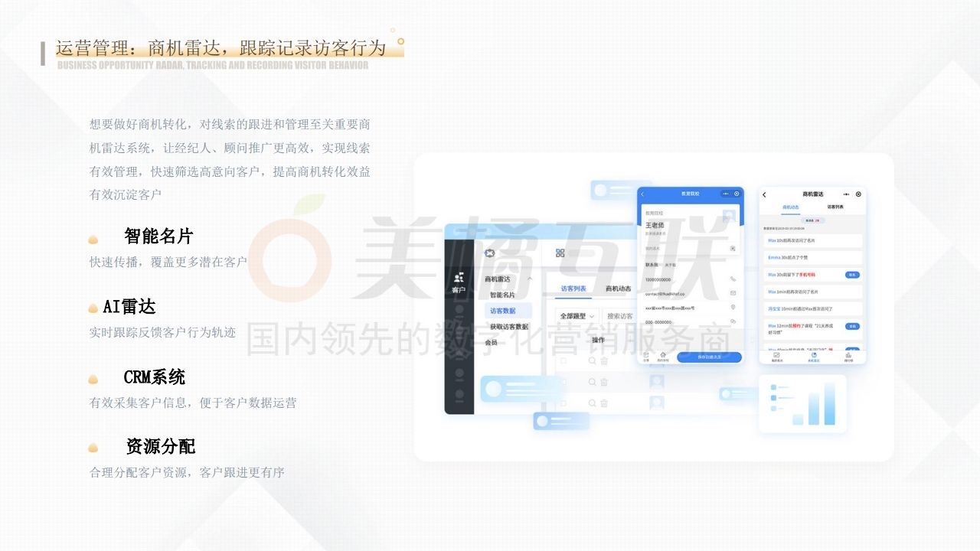Tick the checkbox in second visitor row
This screenshot has width=980, height=551.
tap(563, 382)
